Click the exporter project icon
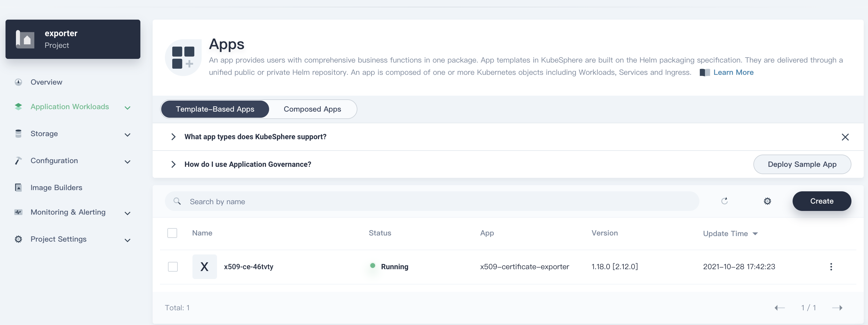This screenshot has height=325, width=868. [25, 40]
